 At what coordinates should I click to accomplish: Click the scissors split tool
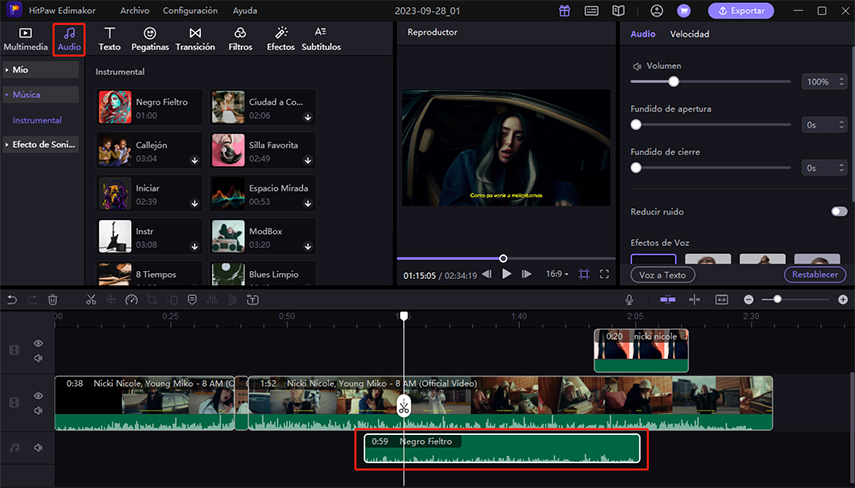pos(91,300)
